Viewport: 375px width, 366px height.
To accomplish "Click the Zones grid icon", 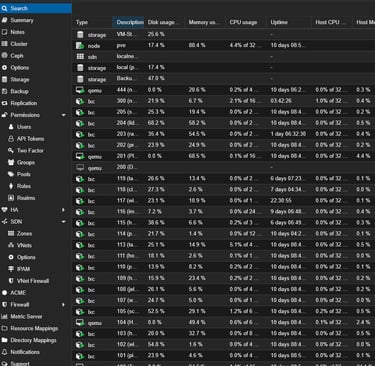I will [x=11, y=233].
